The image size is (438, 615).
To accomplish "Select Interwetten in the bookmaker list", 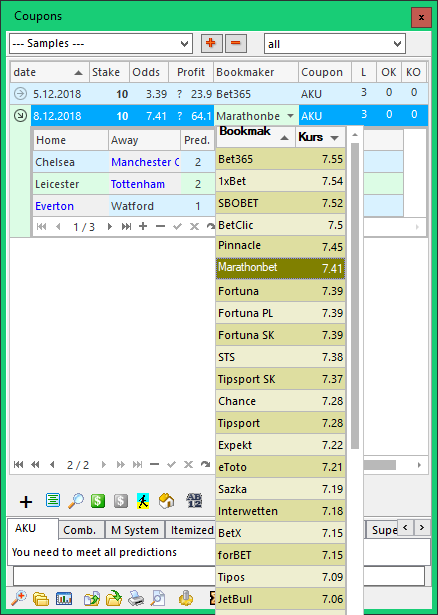I will [x=280, y=511].
